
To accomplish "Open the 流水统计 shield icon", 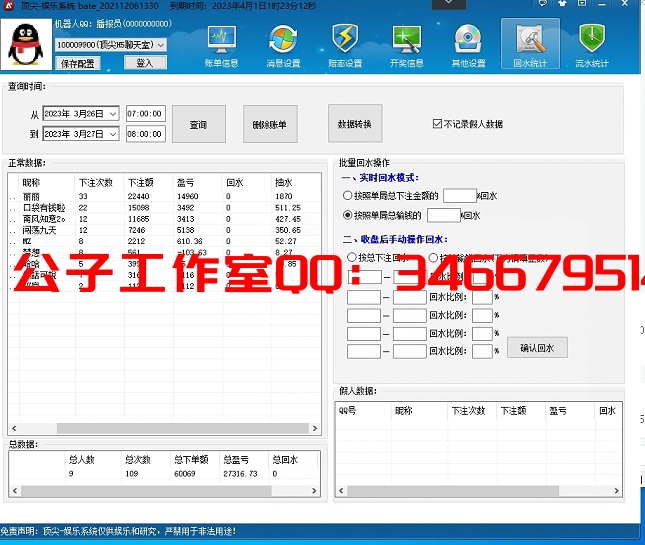I will pos(592,46).
